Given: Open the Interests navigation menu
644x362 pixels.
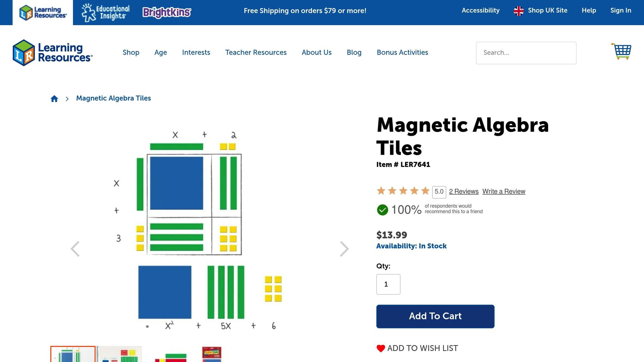Looking at the screenshot, I should pyautogui.click(x=196, y=52).
